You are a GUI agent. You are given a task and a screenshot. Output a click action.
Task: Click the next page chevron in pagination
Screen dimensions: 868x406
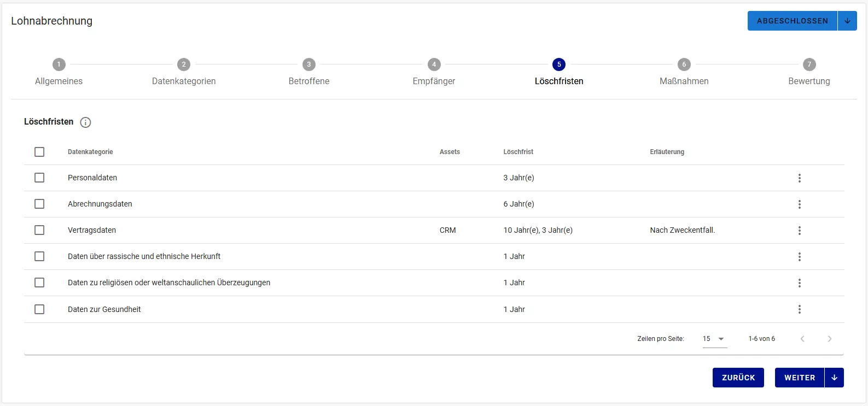[x=829, y=339]
